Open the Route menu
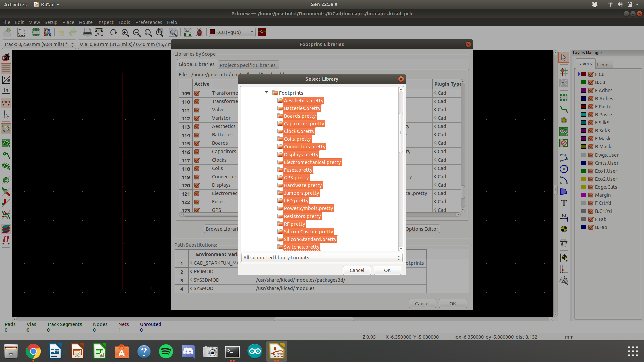 pyautogui.click(x=86, y=22)
